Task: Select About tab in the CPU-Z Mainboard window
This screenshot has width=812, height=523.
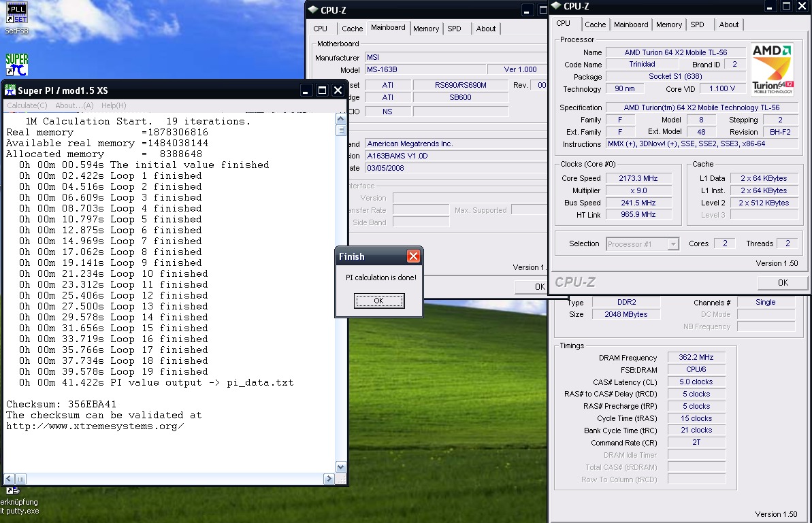Action: pyautogui.click(x=486, y=29)
